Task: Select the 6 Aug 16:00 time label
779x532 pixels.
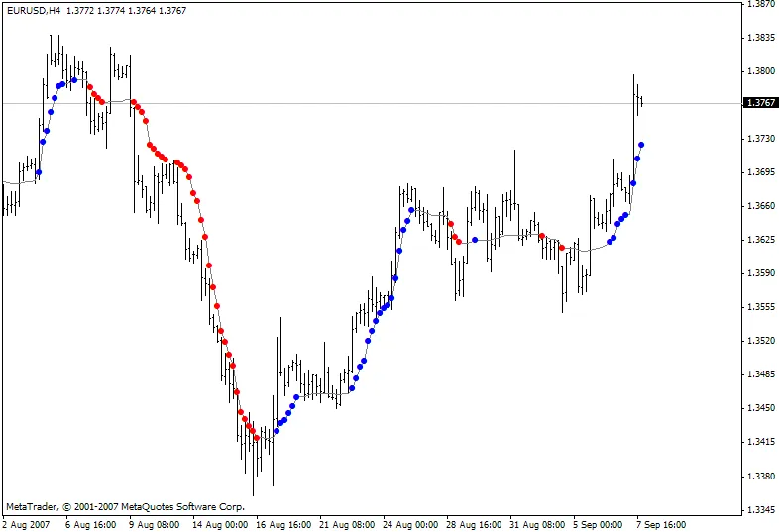Action: click(91, 524)
